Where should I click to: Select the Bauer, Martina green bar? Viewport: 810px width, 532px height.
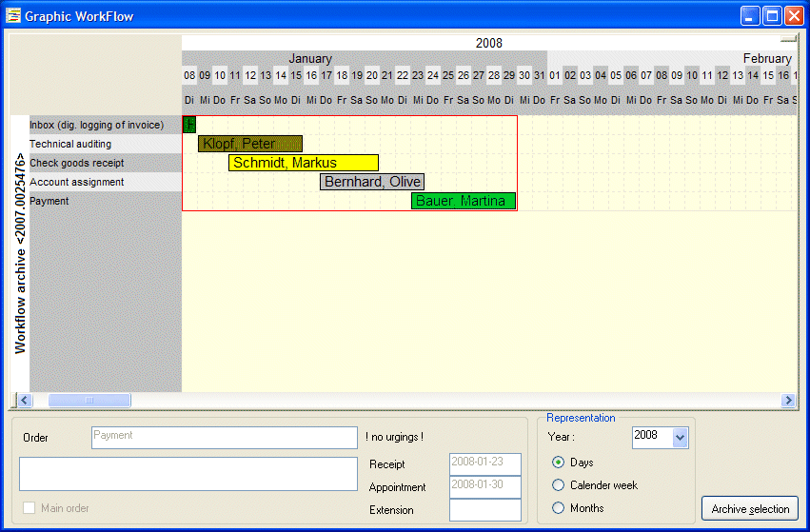464,201
